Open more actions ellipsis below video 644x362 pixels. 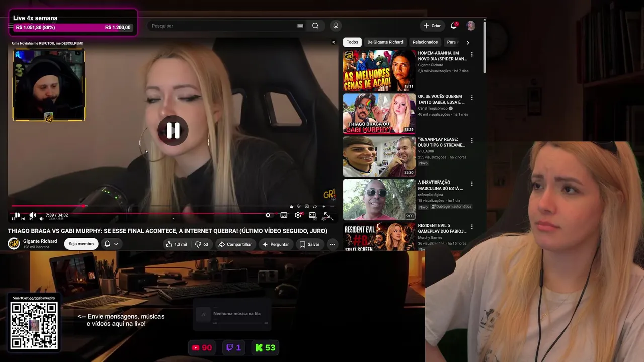point(332,244)
